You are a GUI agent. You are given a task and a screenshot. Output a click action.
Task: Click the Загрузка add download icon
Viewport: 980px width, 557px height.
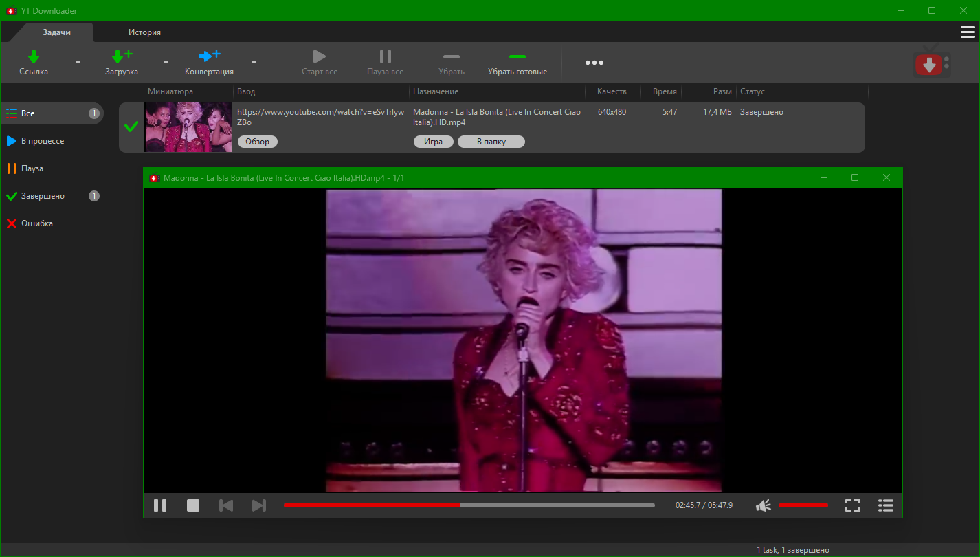tap(122, 56)
